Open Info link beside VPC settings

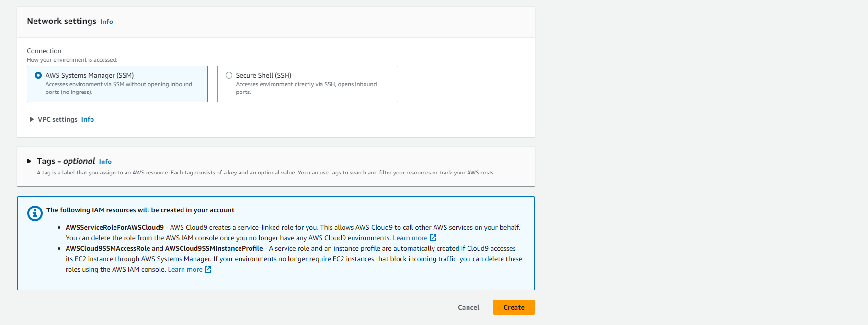tap(87, 119)
